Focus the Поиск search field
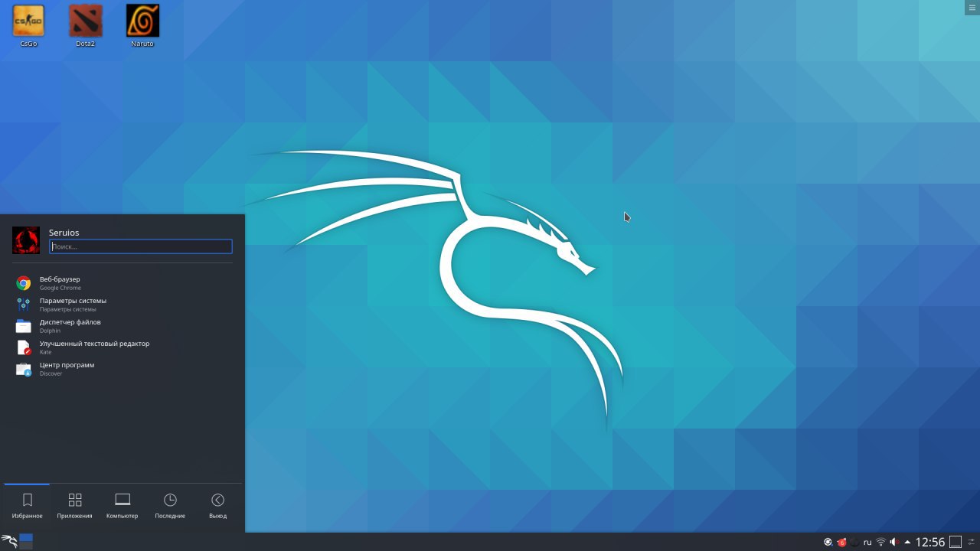 pos(141,246)
